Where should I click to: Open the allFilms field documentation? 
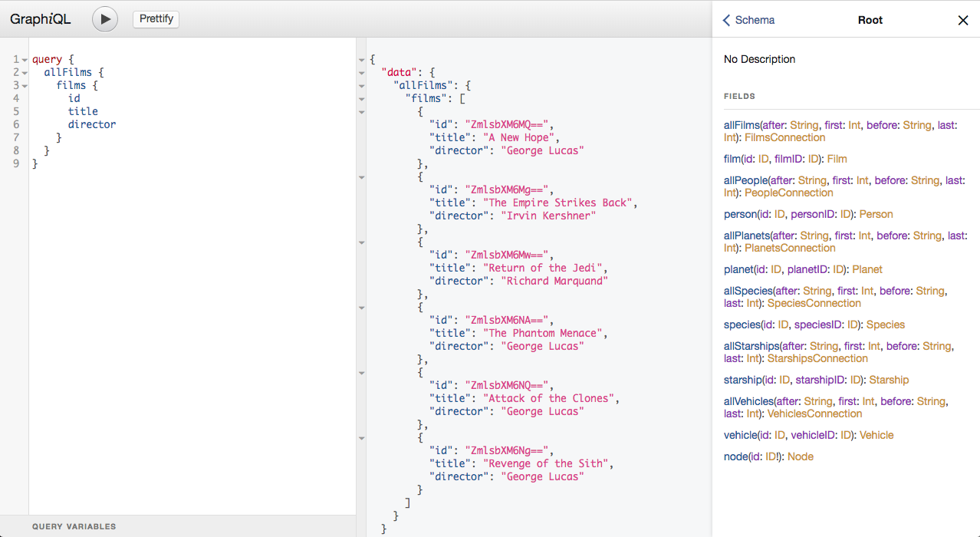(x=742, y=125)
